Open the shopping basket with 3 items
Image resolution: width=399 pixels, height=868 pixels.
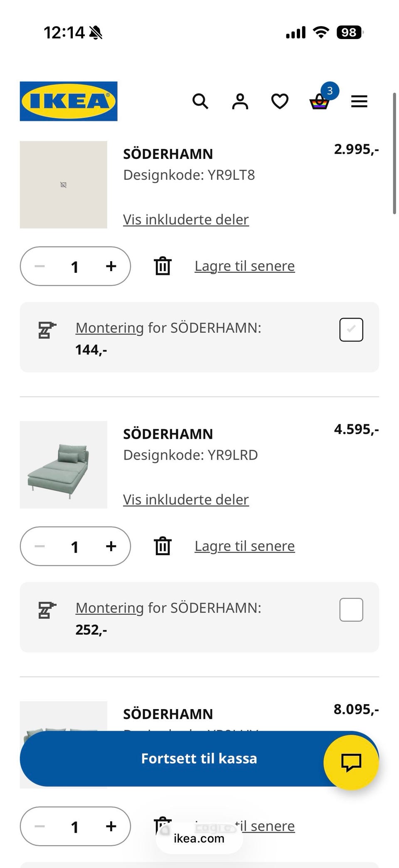tap(320, 101)
